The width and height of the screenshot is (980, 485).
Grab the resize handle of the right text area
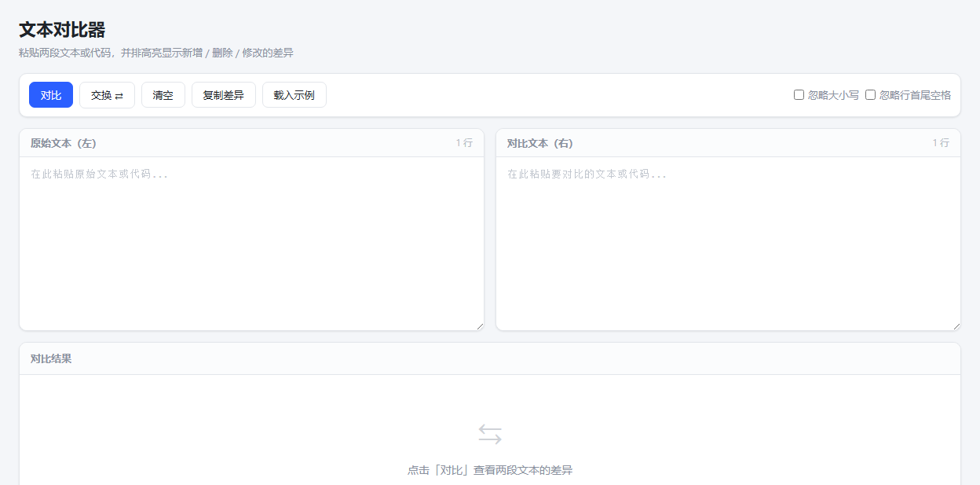tap(956, 325)
